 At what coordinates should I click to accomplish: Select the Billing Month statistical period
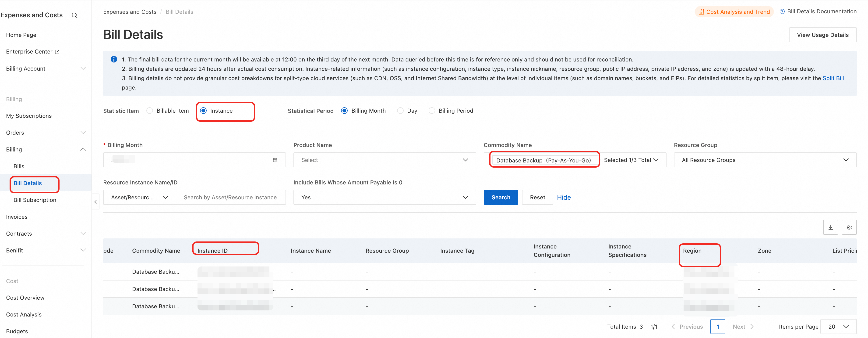point(344,111)
